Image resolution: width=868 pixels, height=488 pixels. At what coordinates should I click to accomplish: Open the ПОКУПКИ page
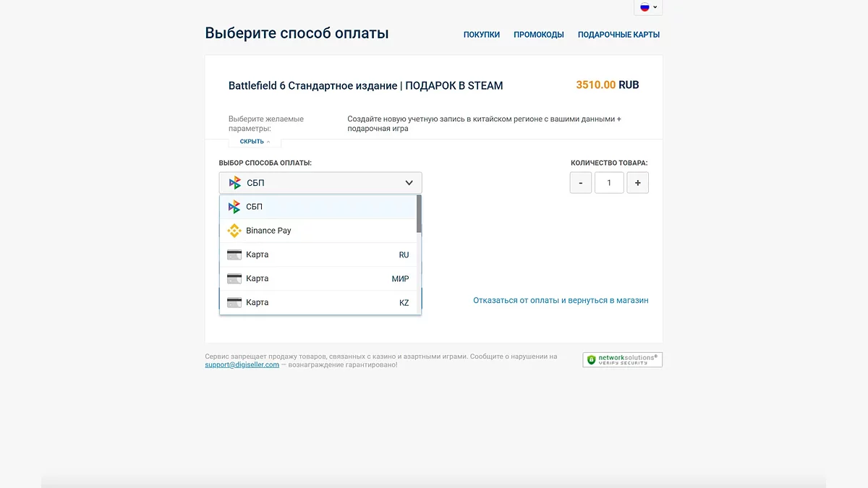tap(482, 35)
